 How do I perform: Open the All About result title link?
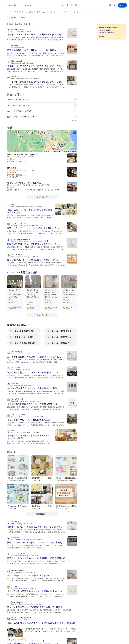point(35,50)
